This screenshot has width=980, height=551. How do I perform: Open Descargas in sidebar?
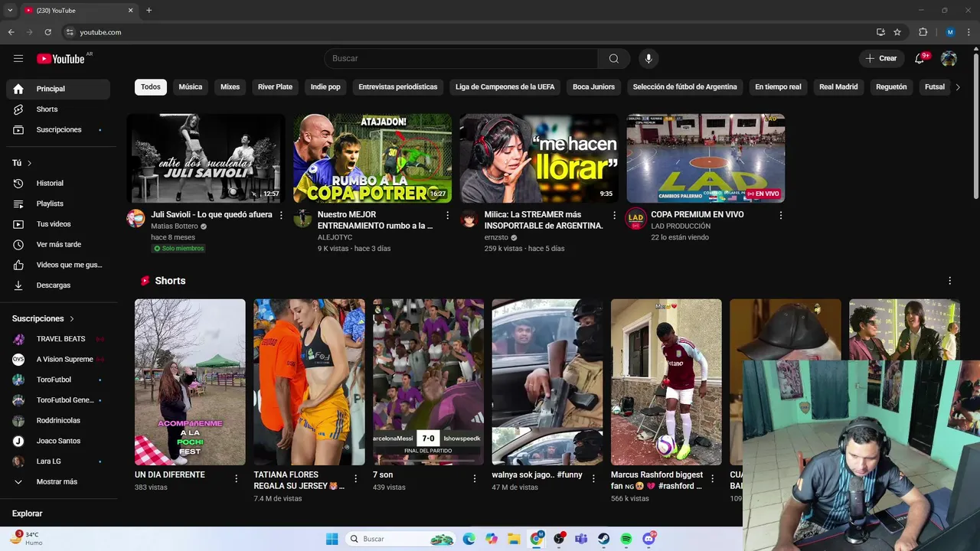pyautogui.click(x=58, y=285)
